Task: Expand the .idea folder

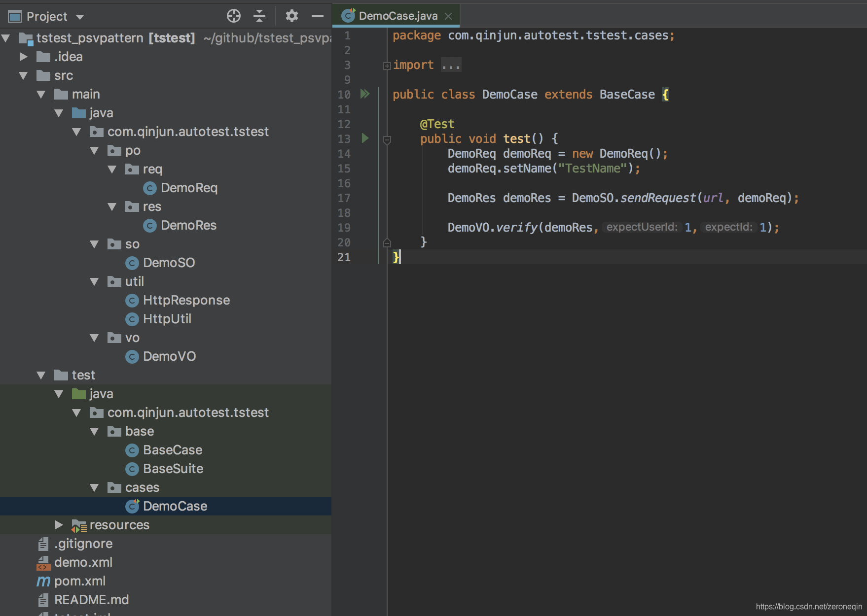Action: (x=23, y=57)
